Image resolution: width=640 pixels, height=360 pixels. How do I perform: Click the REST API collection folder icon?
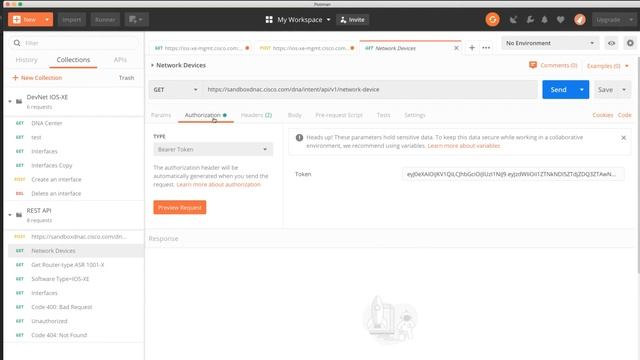19,215
